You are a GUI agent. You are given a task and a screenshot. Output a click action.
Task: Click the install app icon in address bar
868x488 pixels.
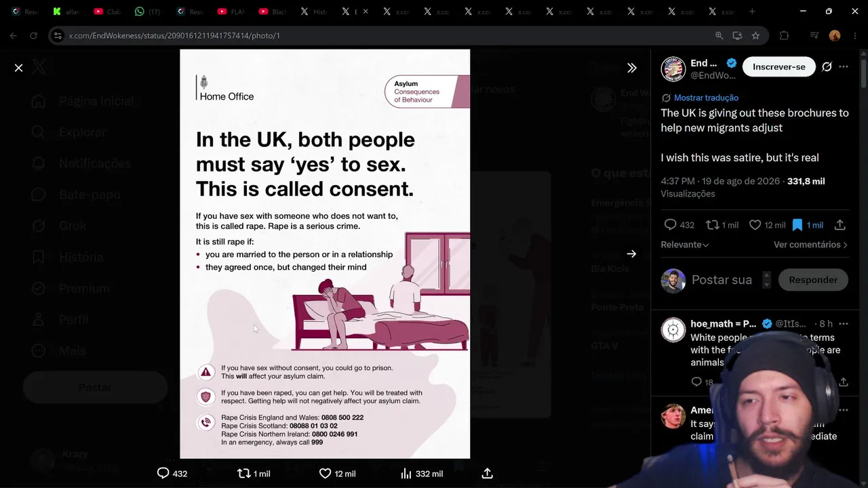tap(737, 35)
